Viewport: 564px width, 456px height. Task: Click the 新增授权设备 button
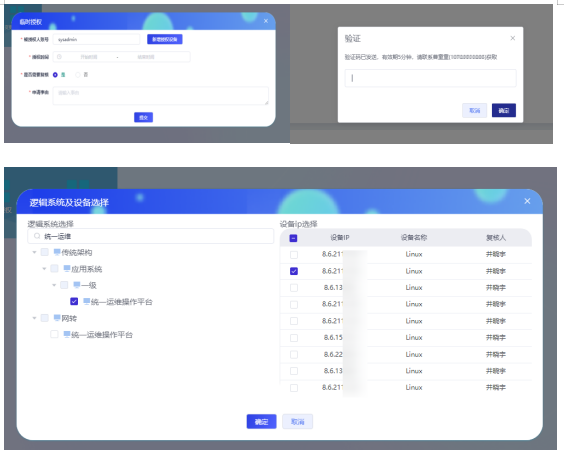[x=164, y=39]
